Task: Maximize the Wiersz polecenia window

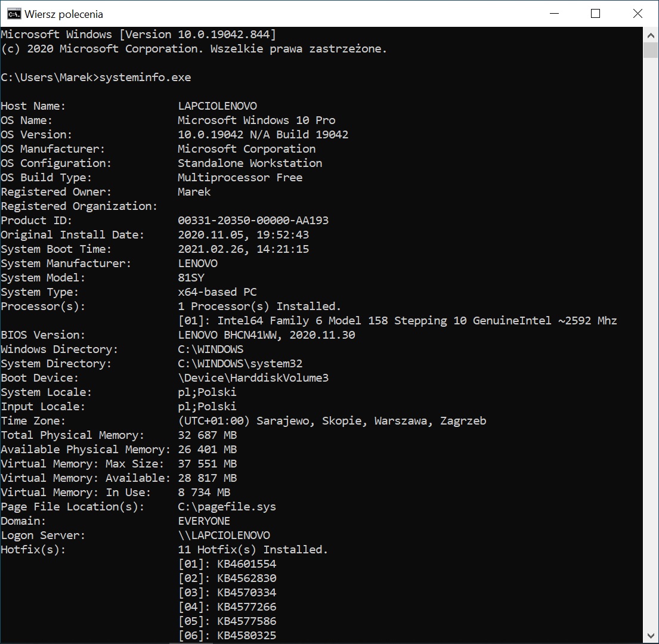Action: [595, 14]
